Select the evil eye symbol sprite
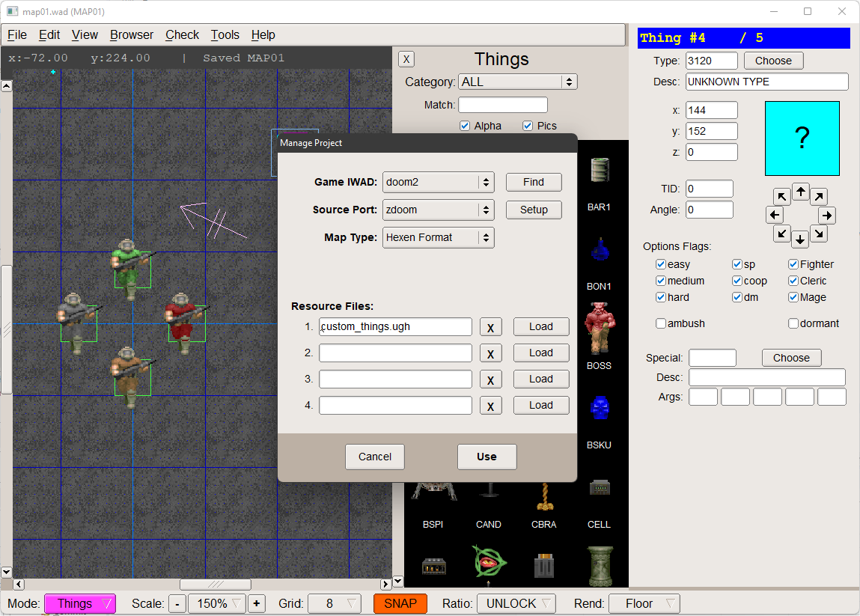This screenshot has width=860, height=616. pos(489,564)
